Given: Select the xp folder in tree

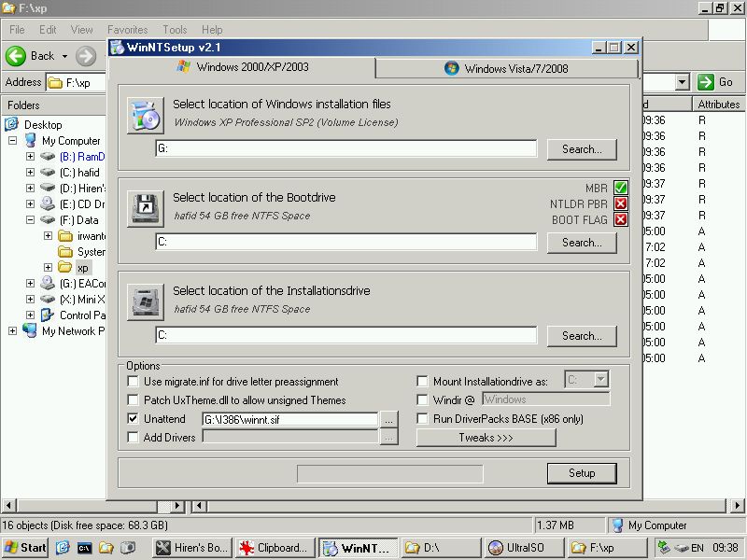Looking at the screenshot, I should click(83, 268).
